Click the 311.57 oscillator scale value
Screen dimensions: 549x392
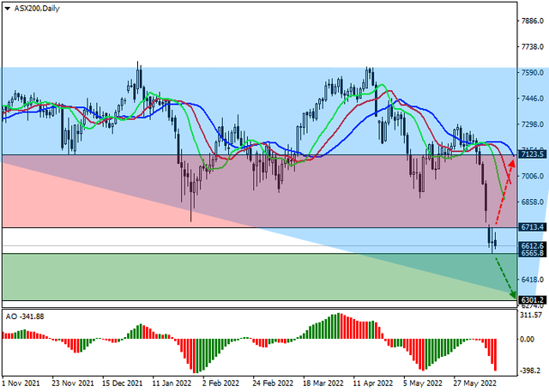coord(532,315)
